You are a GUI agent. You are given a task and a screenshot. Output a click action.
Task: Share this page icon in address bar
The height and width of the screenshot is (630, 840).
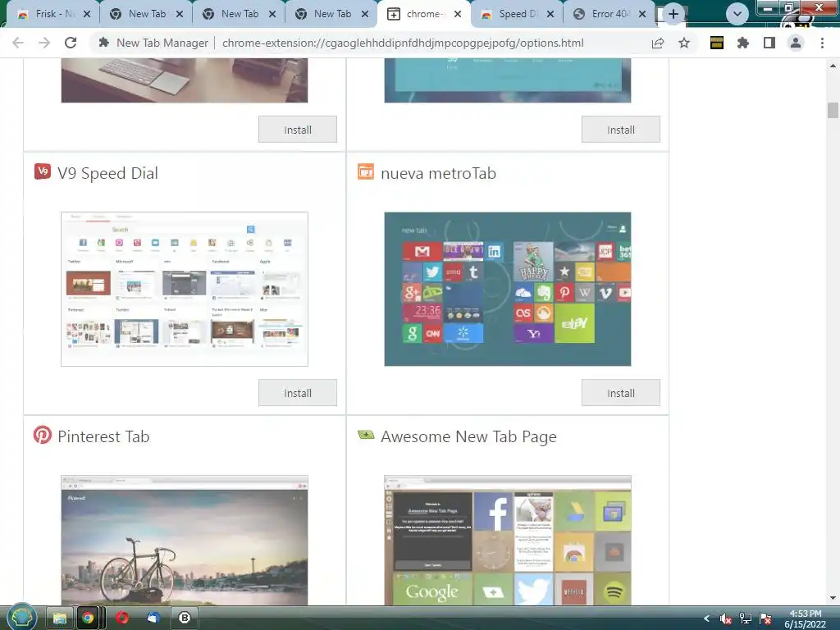pyautogui.click(x=658, y=43)
